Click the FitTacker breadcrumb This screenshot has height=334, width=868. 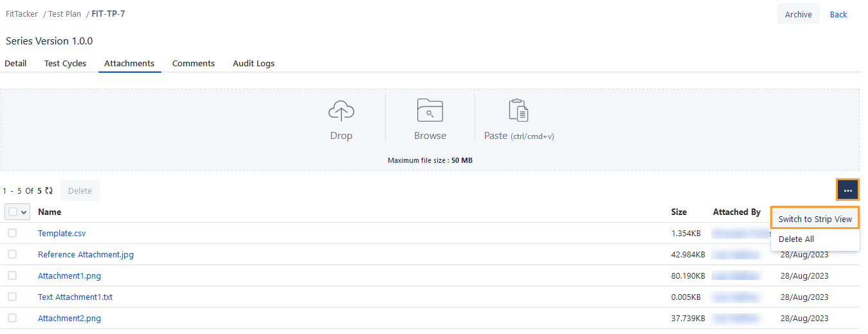22,14
